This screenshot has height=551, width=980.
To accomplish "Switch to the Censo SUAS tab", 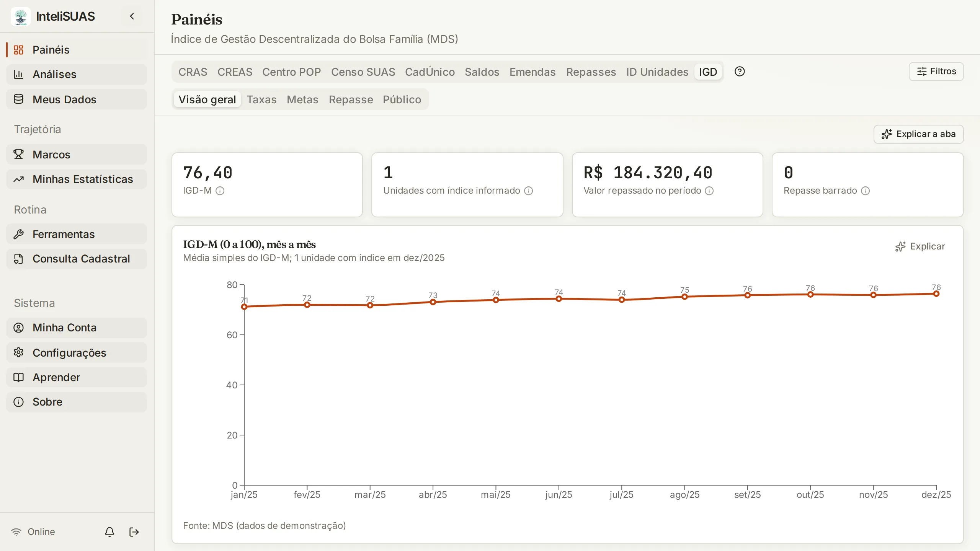I will (363, 72).
